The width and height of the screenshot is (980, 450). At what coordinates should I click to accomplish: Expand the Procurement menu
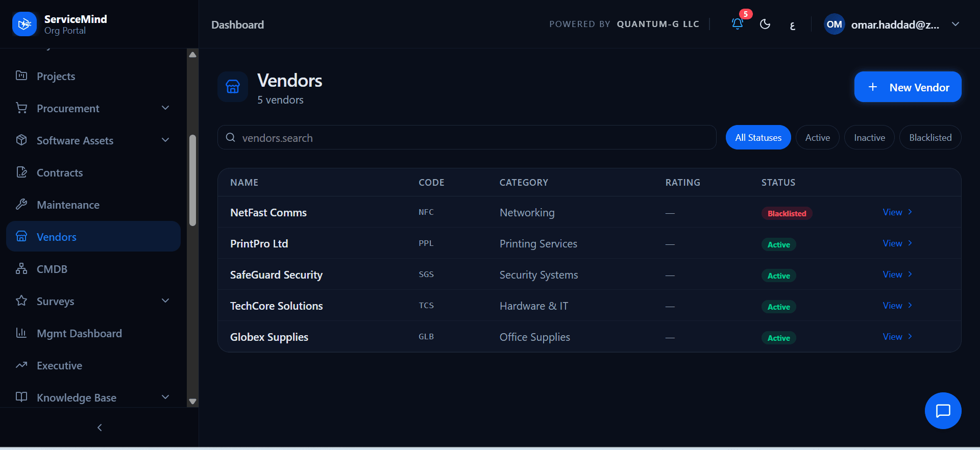[165, 108]
